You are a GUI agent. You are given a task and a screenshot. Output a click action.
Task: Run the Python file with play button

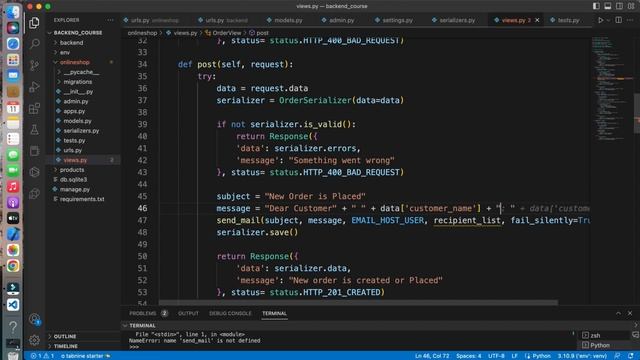600,20
